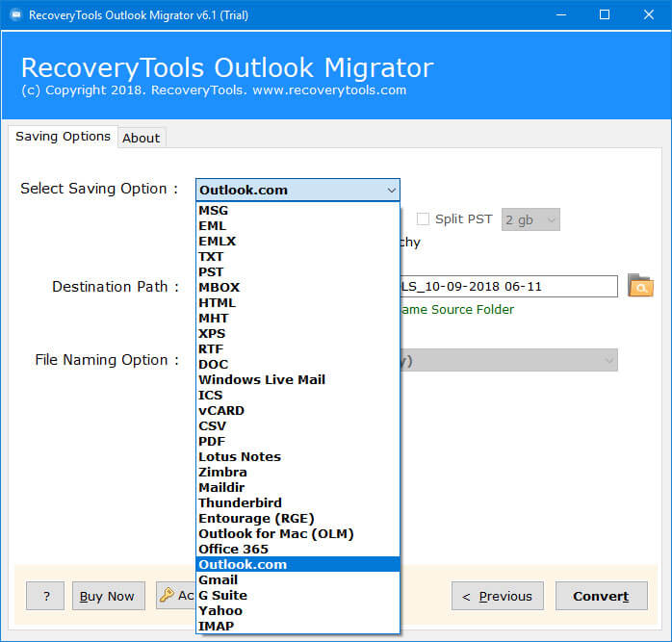Choose Gmail from the dropdown list

(x=297, y=579)
